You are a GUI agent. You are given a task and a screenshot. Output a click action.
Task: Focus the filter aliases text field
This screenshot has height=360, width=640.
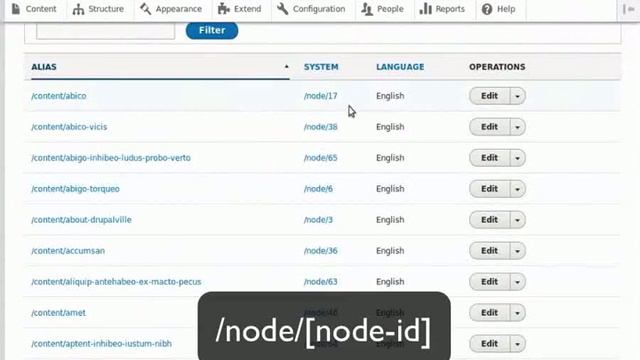point(106,31)
